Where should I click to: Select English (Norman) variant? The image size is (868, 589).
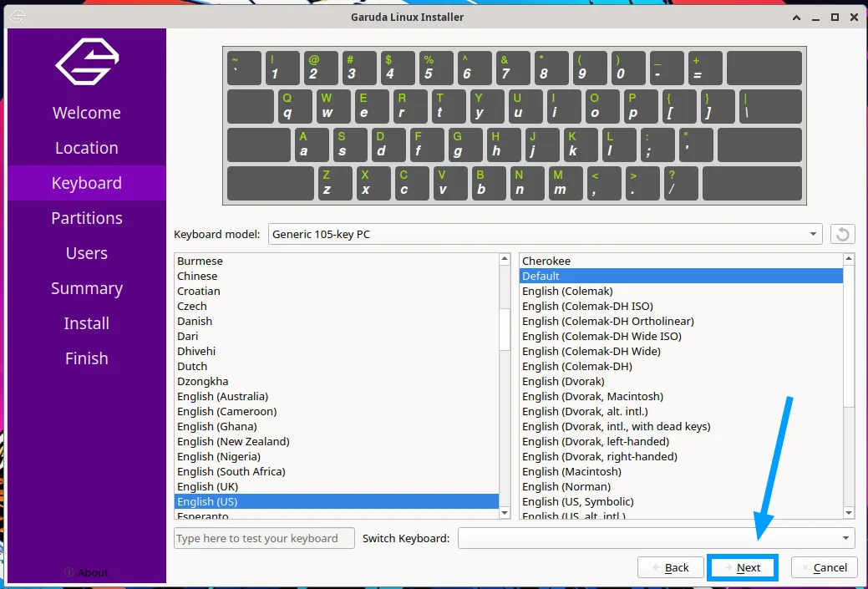[x=681, y=486]
